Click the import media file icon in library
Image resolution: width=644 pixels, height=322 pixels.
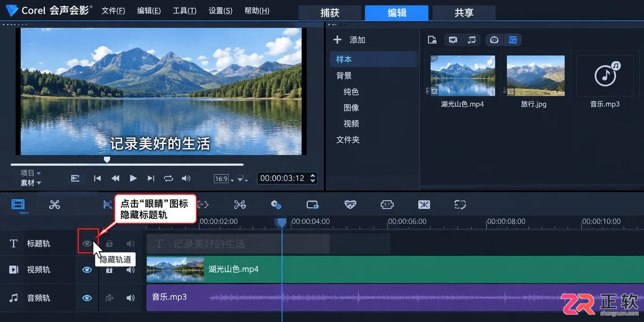coord(432,40)
